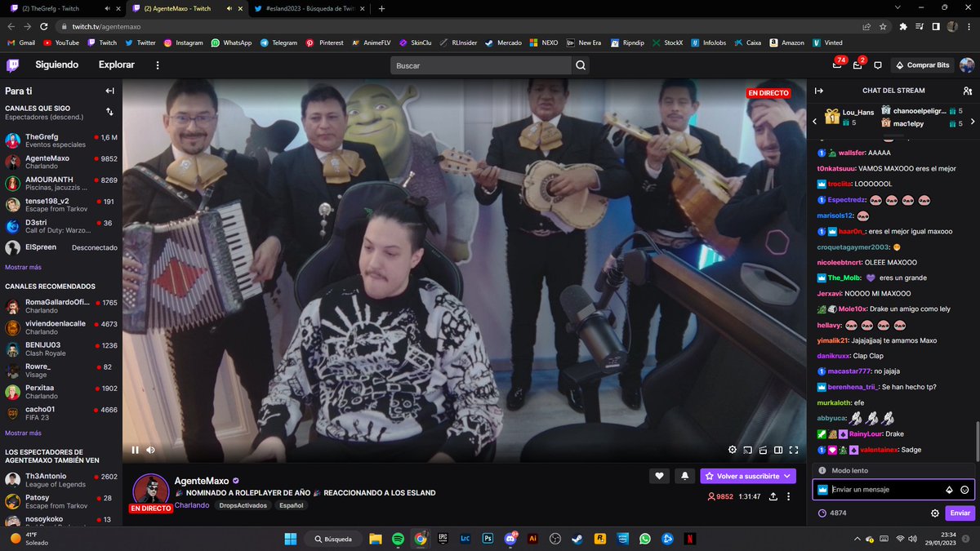Open BENIJU03 recommended channel
This screenshot has width=980, height=551.
point(61,349)
